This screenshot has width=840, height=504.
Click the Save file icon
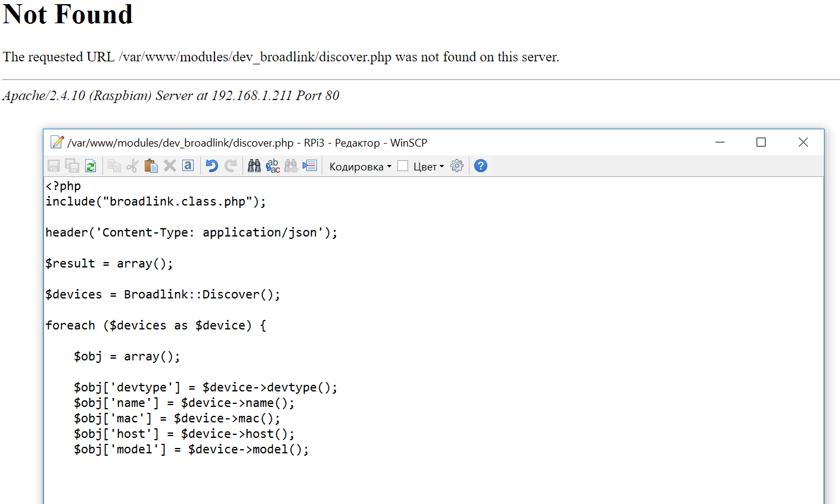(x=54, y=166)
